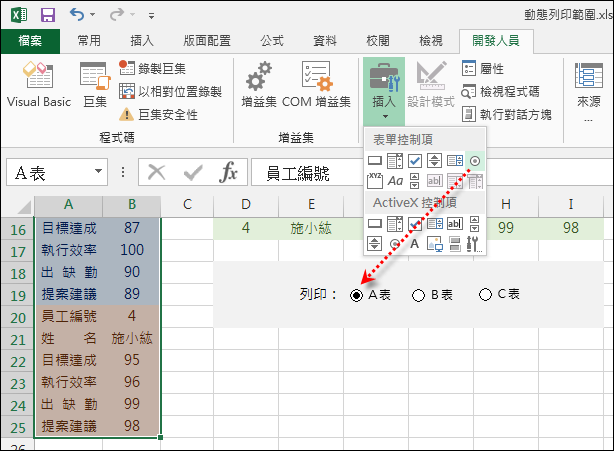Click the Visual Basic editor icon
This screenshot has height=451, width=614.
tap(38, 75)
